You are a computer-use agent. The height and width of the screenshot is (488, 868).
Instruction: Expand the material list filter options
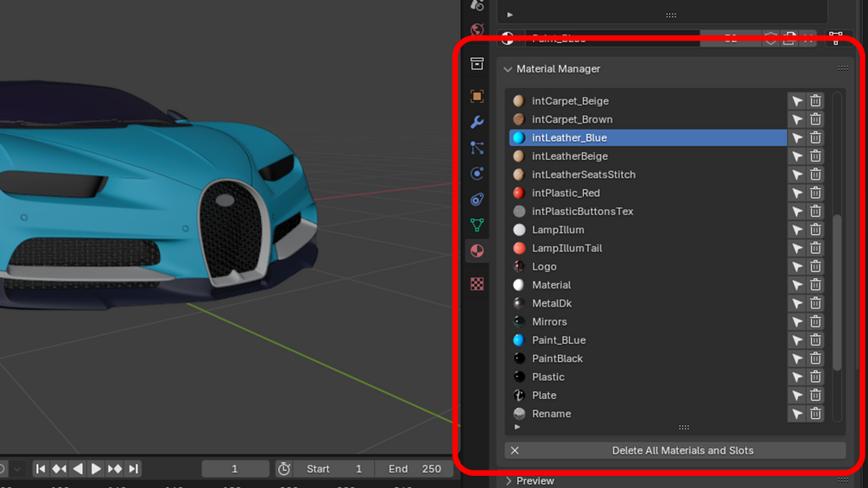tap(517, 428)
